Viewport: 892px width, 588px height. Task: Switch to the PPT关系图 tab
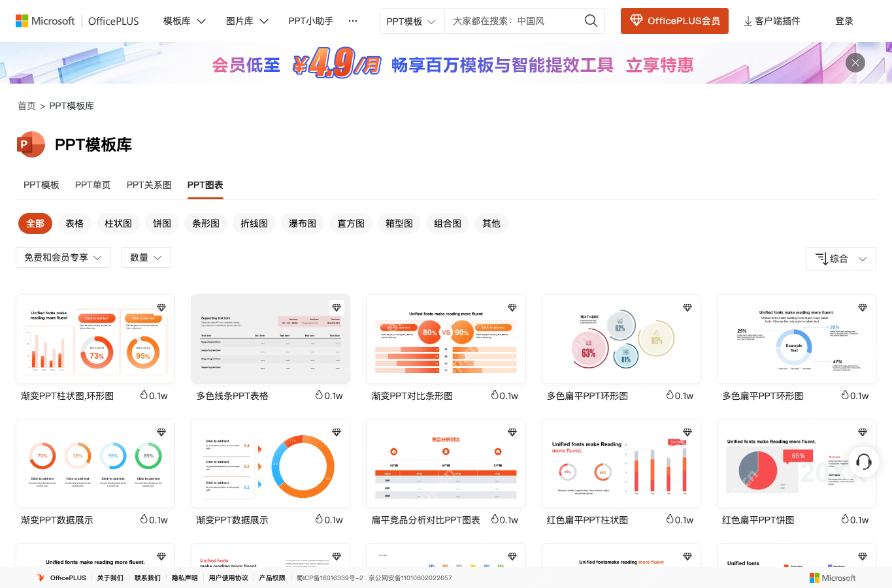pyautogui.click(x=149, y=185)
